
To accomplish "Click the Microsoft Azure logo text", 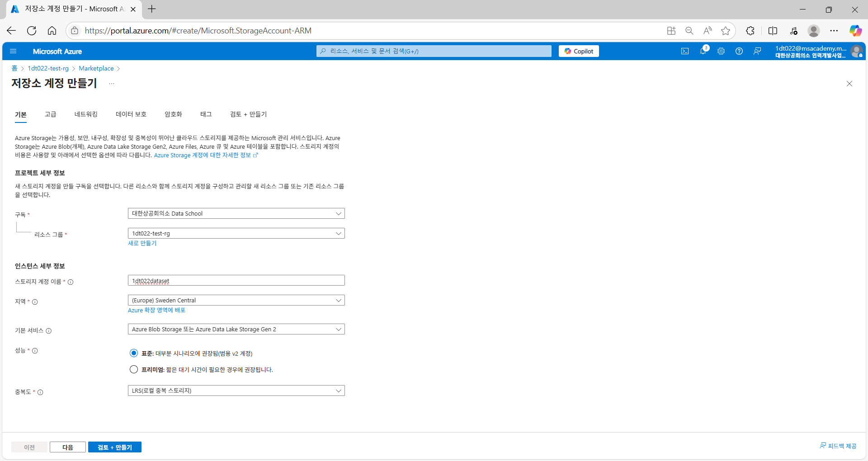I will [x=57, y=51].
